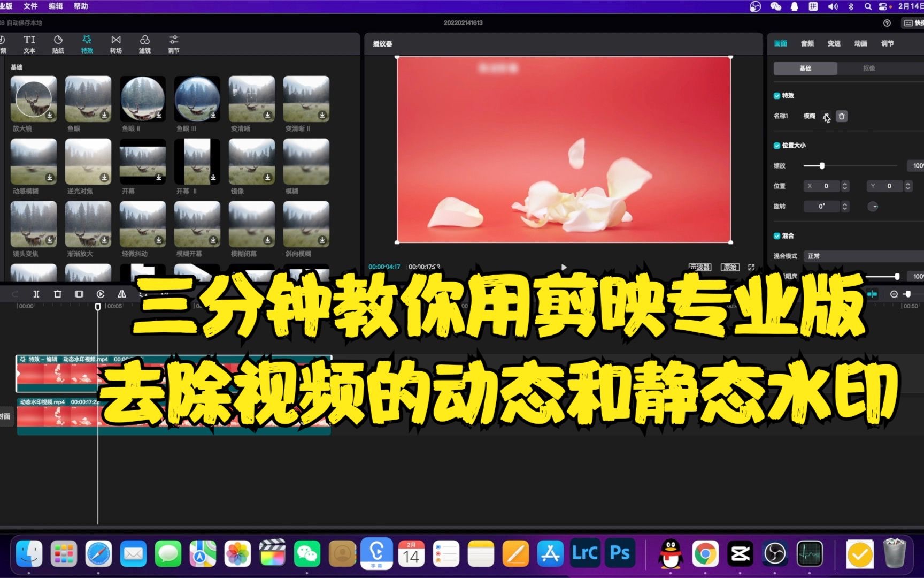
Task: Click the Y position stepper arrows
Action: pos(907,186)
